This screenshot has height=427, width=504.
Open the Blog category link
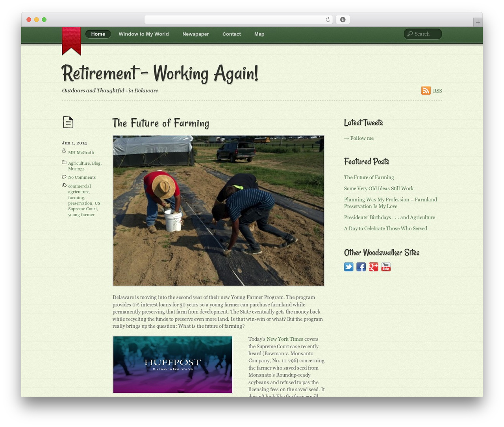tap(96, 163)
